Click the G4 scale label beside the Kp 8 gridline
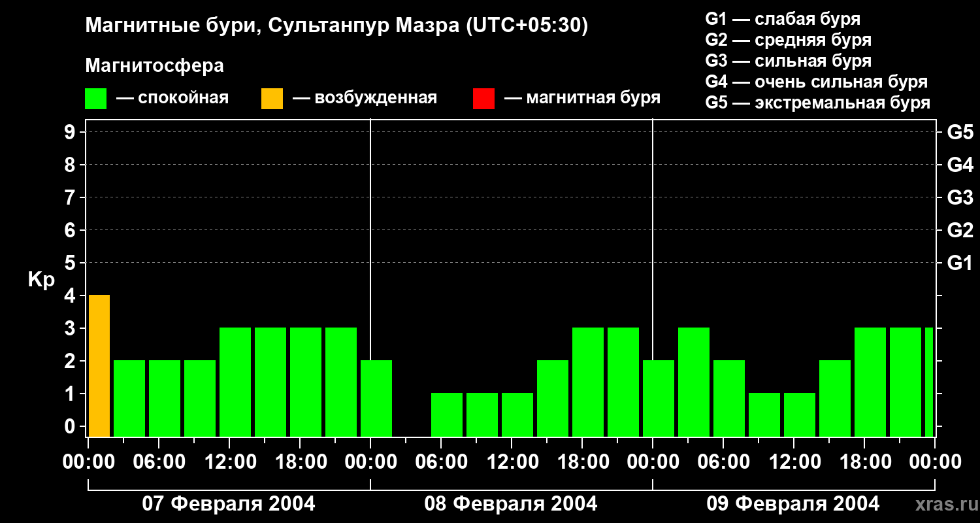Image resolution: width=980 pixels, height=523 pixels. point(960,165)
